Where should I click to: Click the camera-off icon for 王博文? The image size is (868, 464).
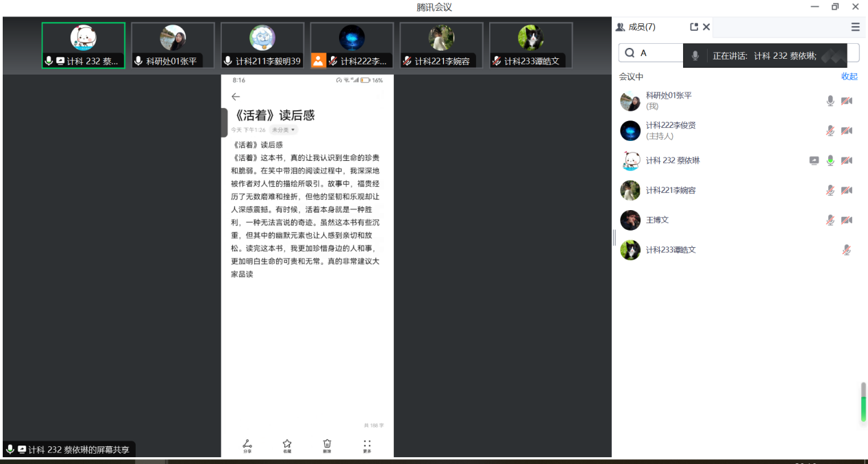click(847, 220)
